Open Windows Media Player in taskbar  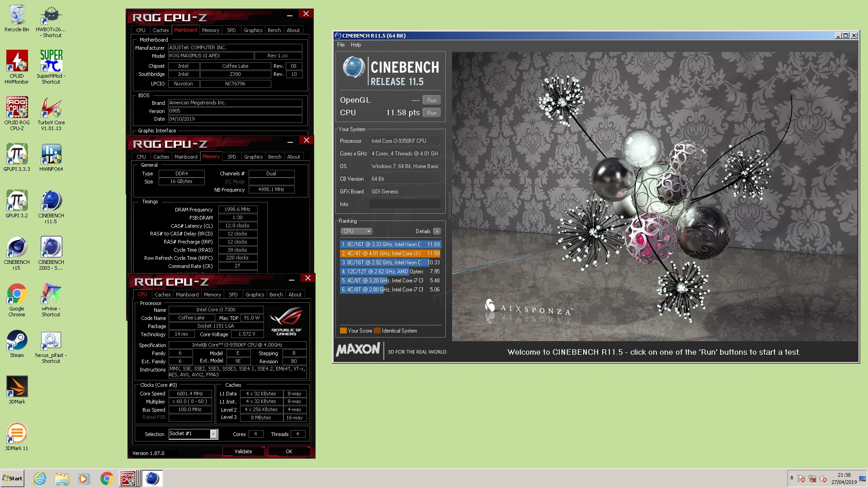point(84,479)
